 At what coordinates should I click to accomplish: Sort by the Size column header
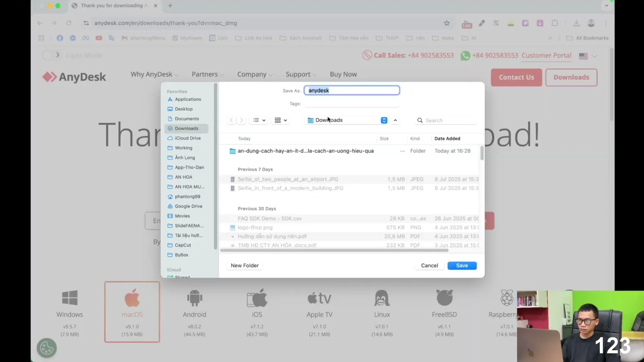384,138
